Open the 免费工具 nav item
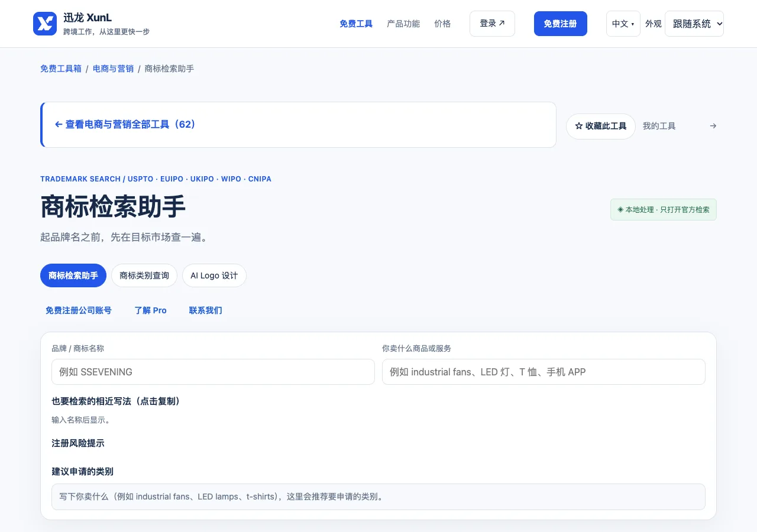This screenshot has height=532, width=757. pos(356,24)
